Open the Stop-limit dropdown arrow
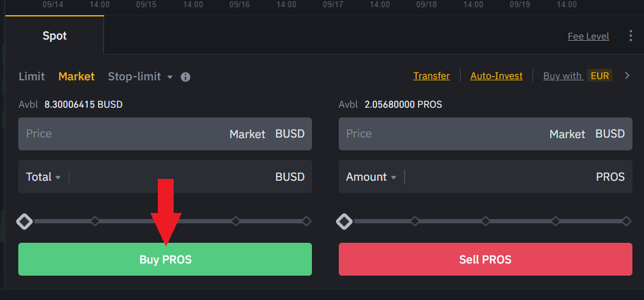The image size is (644, 300). [x=170, y=77]
